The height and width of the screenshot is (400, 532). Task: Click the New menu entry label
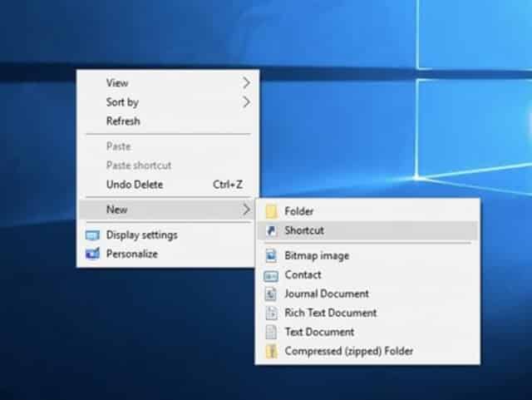coord(117,210)
